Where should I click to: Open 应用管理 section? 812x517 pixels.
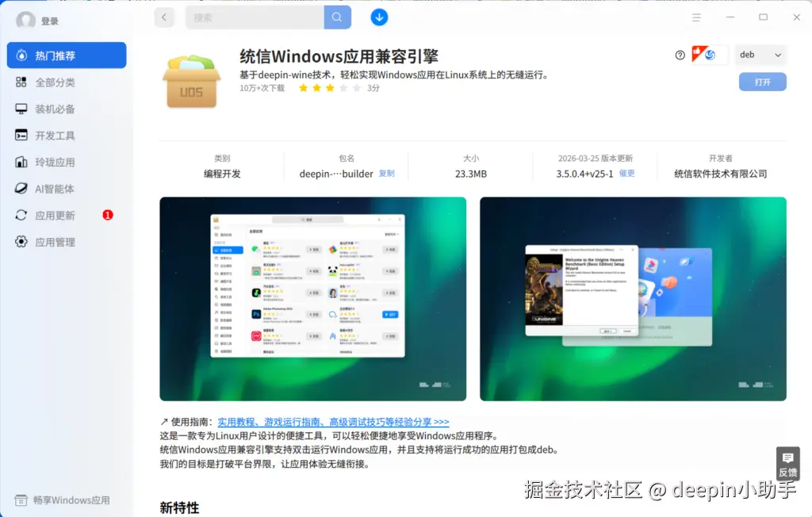tap(67, 242)
